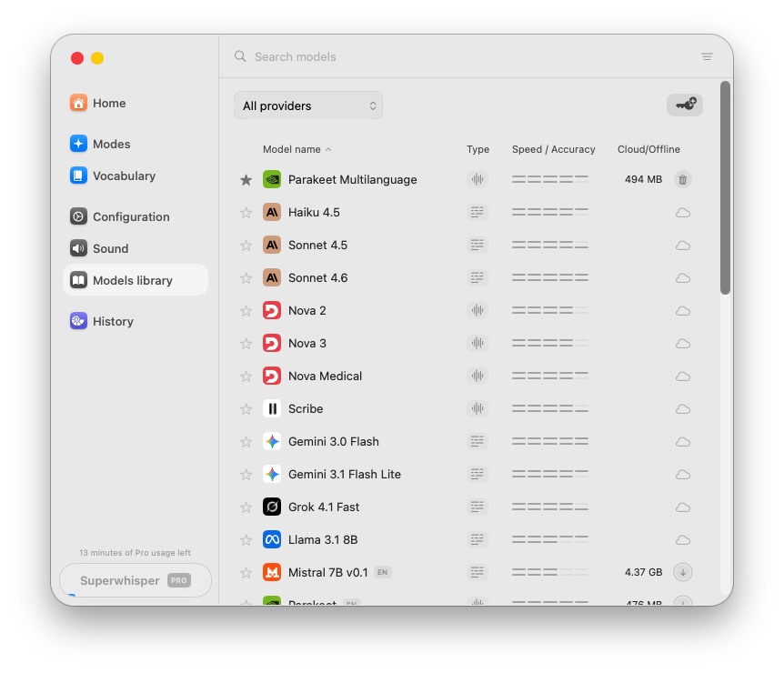Click the 494 MB size value

click(644, 179)
